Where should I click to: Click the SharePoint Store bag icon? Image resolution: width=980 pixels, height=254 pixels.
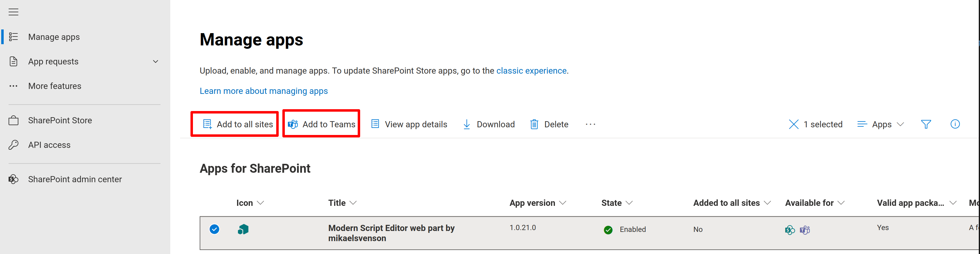14,120
